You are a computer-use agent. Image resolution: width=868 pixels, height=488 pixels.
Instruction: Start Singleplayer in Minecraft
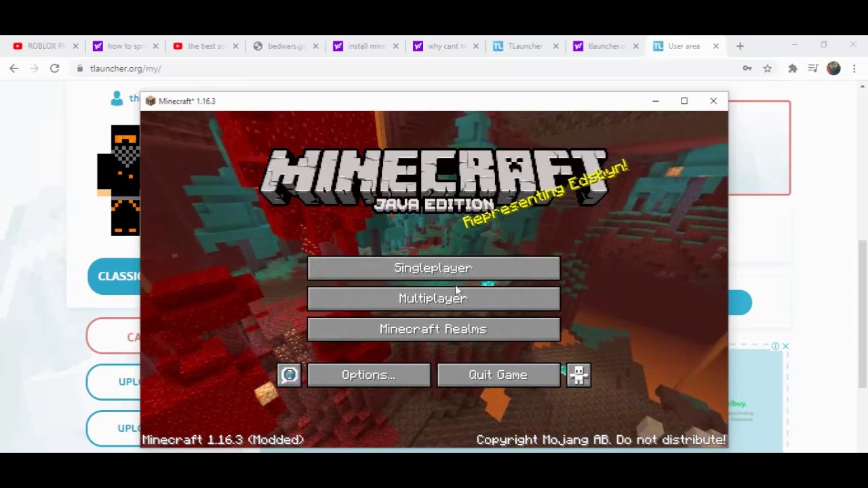coord(434,268)
